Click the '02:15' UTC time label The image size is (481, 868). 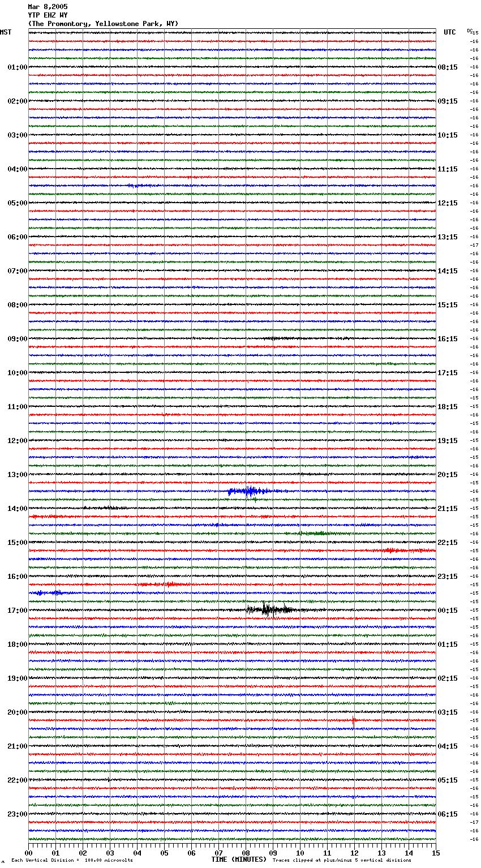tap(448, 678)
